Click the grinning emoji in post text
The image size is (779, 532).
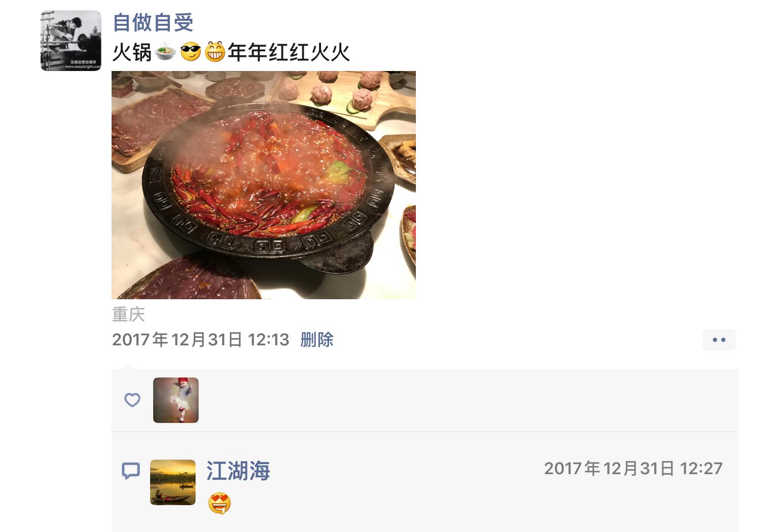click(215, 52)
